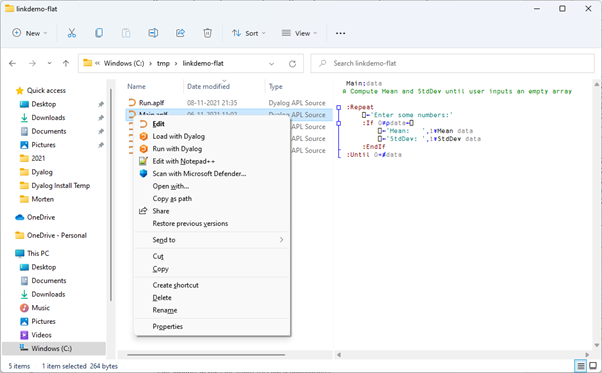
Task: Navigate up one folder level
Action: tap(66, 63)
